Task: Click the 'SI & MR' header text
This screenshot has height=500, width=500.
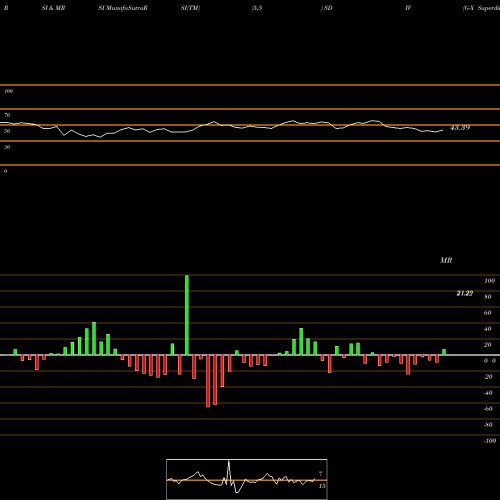Action: pos(53,8)
